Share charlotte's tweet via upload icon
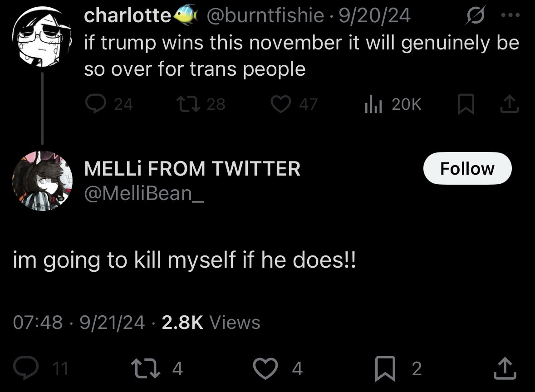The width and height of the screenshot is (535, 392). click(510, 104)
